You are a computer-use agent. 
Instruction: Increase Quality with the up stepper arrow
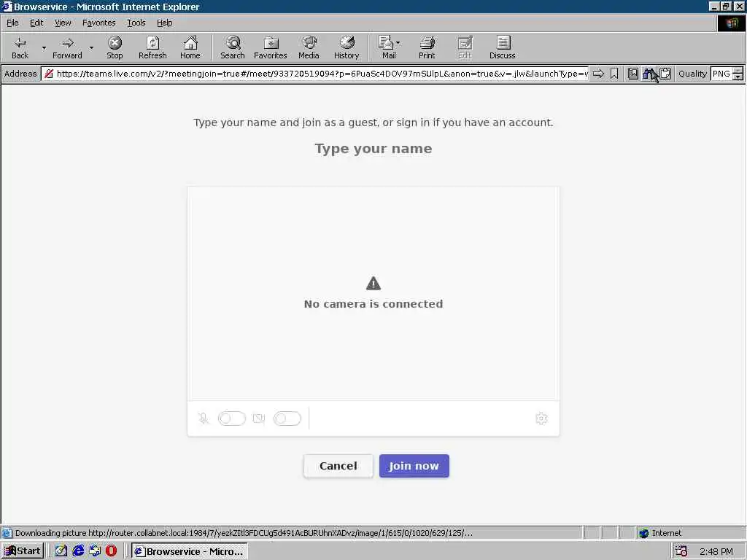tap(738, 71)
